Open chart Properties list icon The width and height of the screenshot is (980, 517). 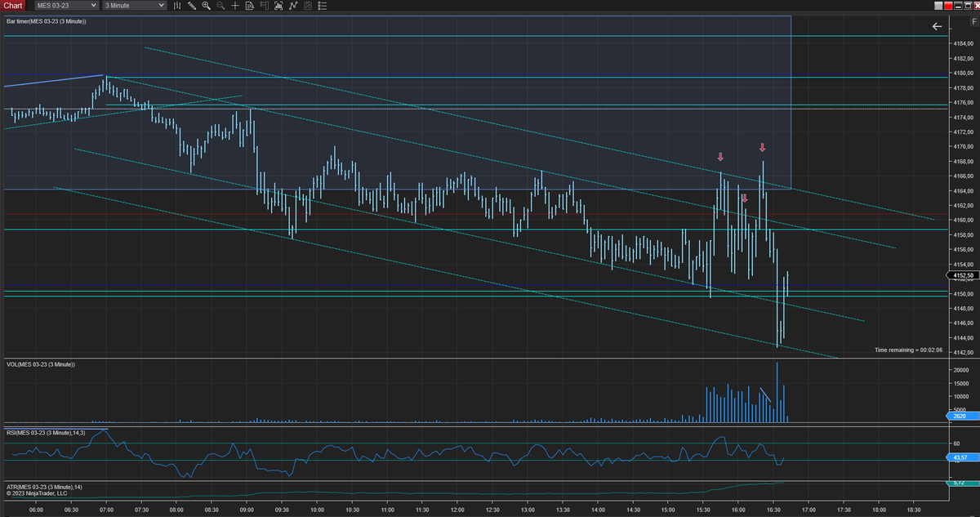[x=322, y=6]
